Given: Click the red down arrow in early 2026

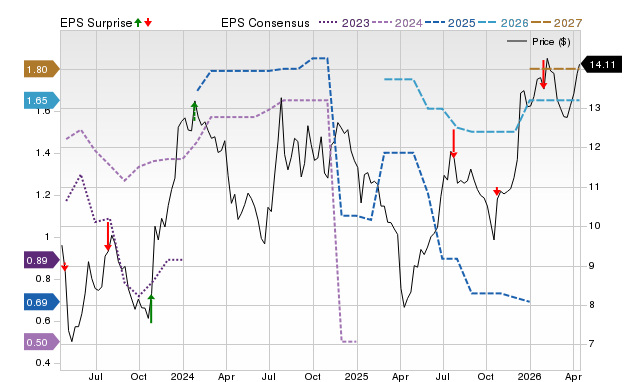Looking at the screenshot, I should [543, 74].
